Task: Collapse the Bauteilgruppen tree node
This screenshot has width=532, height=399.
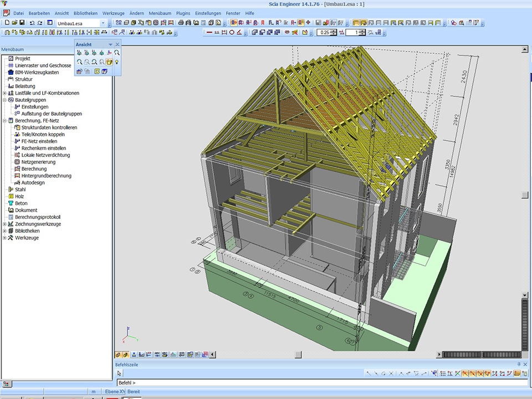Action: (4, 100)
